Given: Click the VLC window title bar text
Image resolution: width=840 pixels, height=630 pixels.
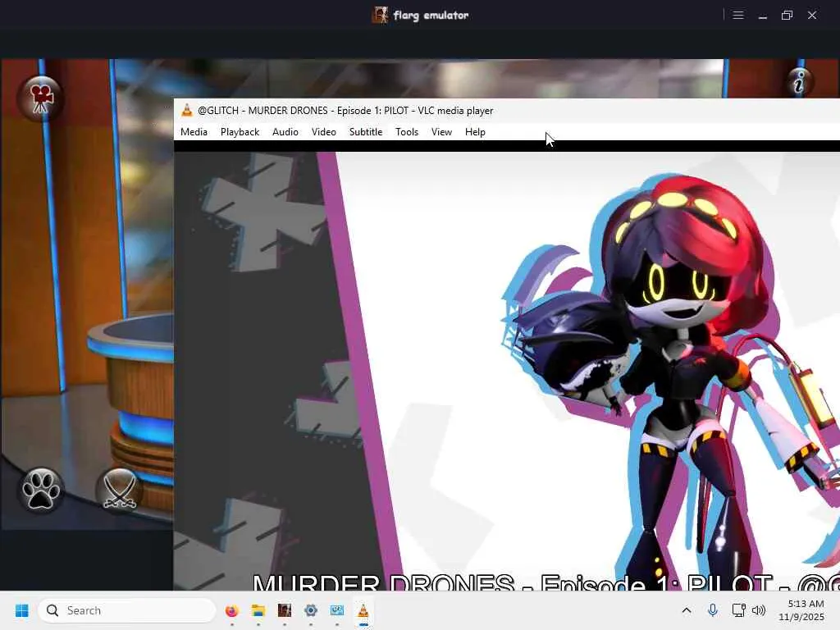Looking at the screenshot, I should tap(345, 111).
